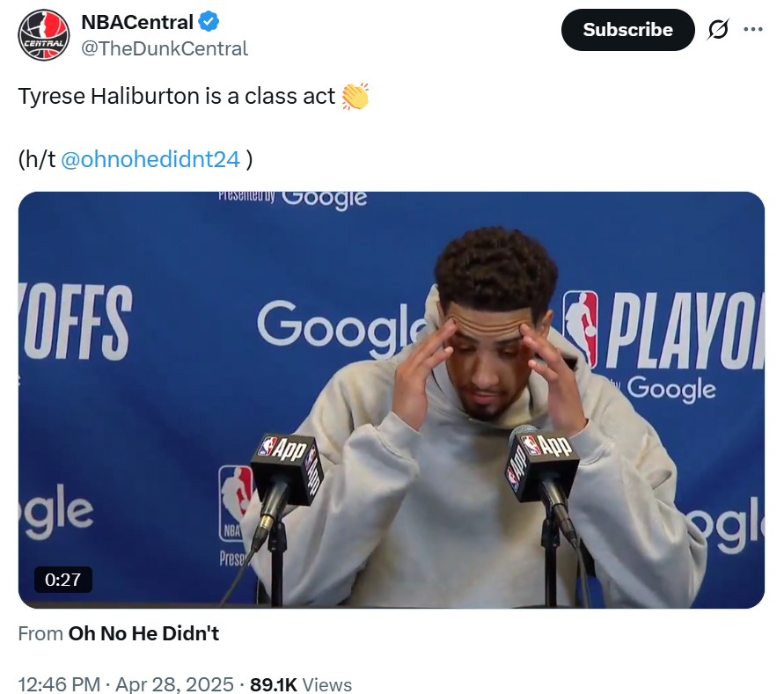
Task: Click the NBACentral profile avatar
Action: coord(44,35)
